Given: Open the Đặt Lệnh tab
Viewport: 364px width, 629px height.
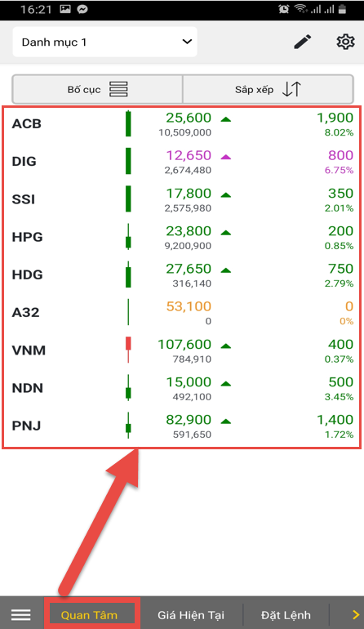Looking at the screenshot, I should point(286,615).
